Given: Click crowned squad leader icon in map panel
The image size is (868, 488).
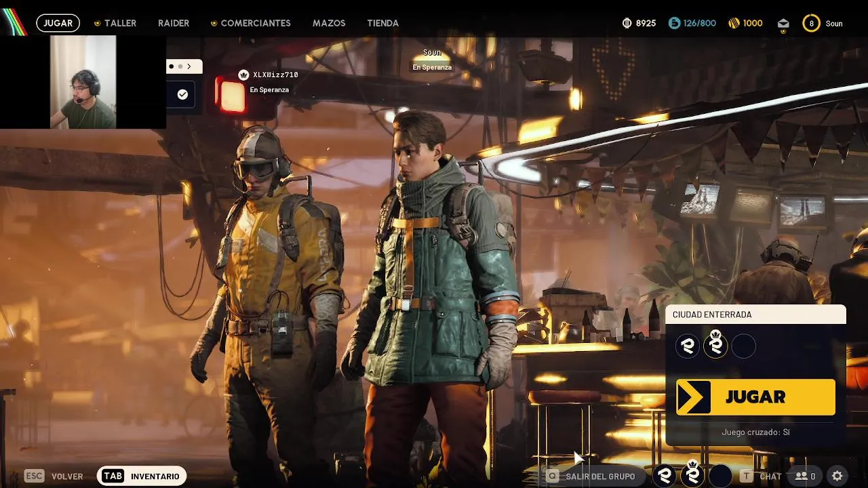Looking at the screenshot, I should 715,345.
